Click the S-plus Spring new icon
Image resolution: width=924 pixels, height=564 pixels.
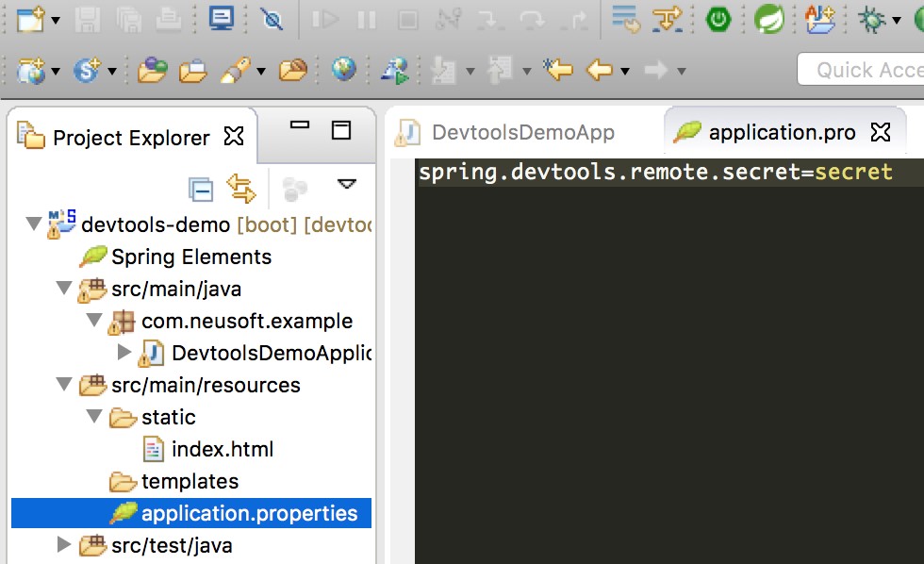87,71
